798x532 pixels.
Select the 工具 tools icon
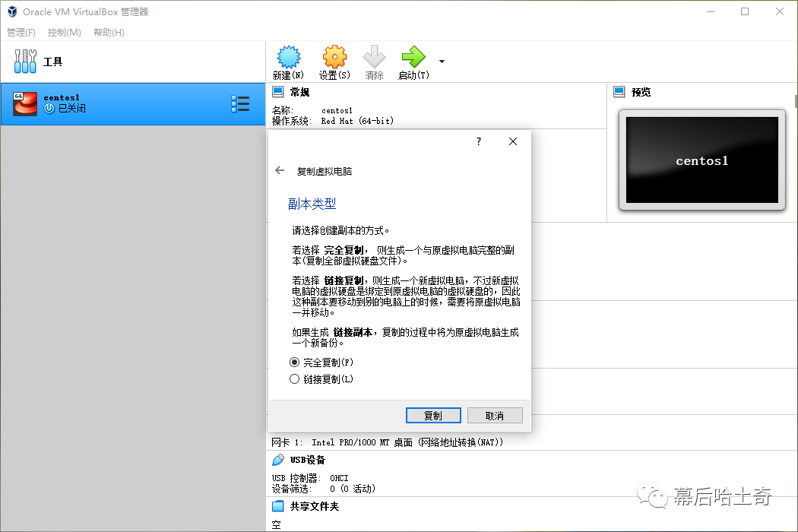pyautogui.click(x=25, y=62)
